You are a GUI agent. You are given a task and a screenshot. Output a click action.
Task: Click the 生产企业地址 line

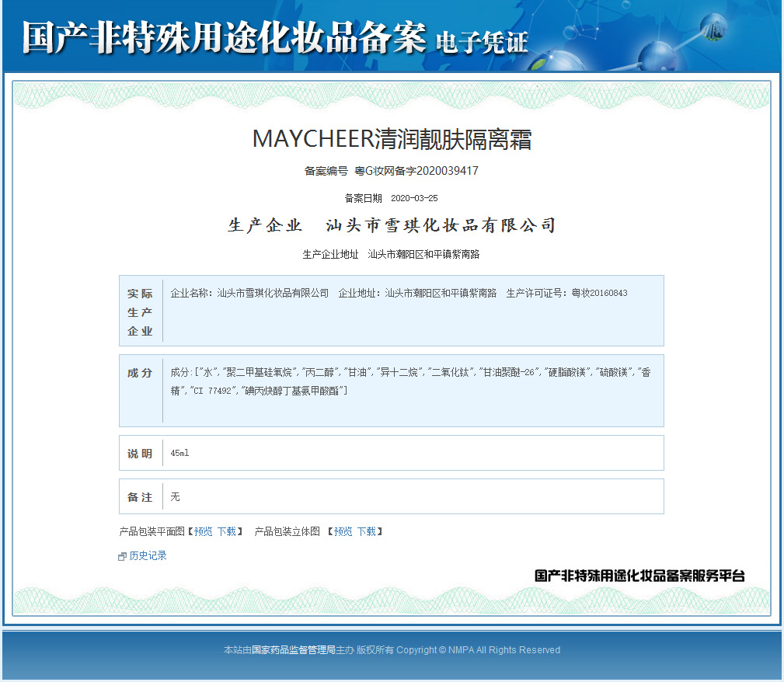[391, 255]
